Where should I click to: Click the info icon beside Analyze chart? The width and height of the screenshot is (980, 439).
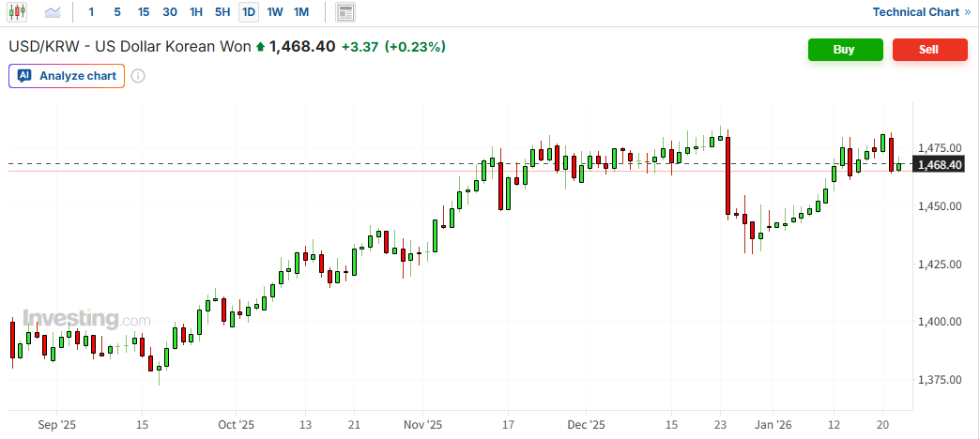(138, 76)
